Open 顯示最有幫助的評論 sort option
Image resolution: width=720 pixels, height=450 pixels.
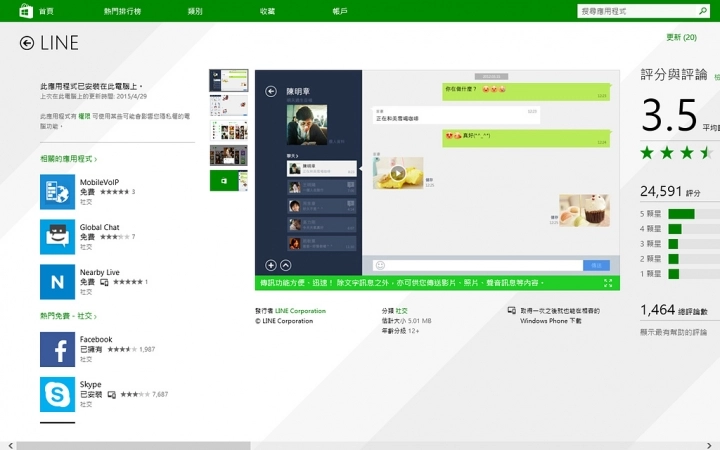click(x=674, y=332)
